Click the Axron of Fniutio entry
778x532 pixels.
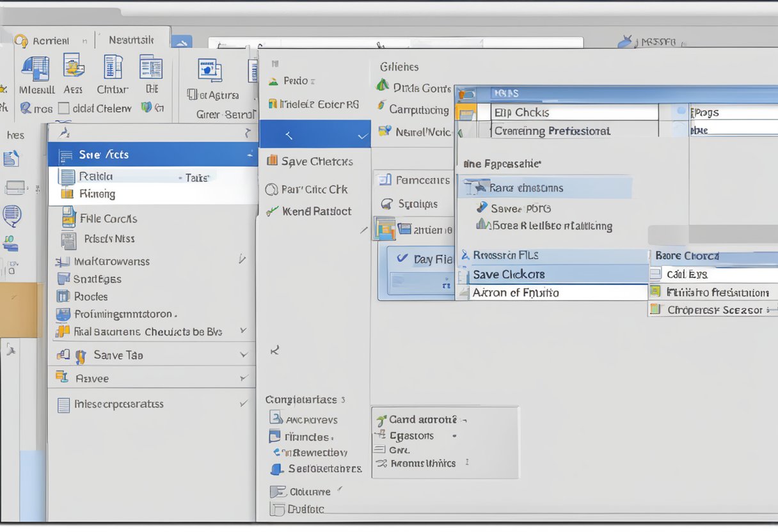[x=551, y=293]
